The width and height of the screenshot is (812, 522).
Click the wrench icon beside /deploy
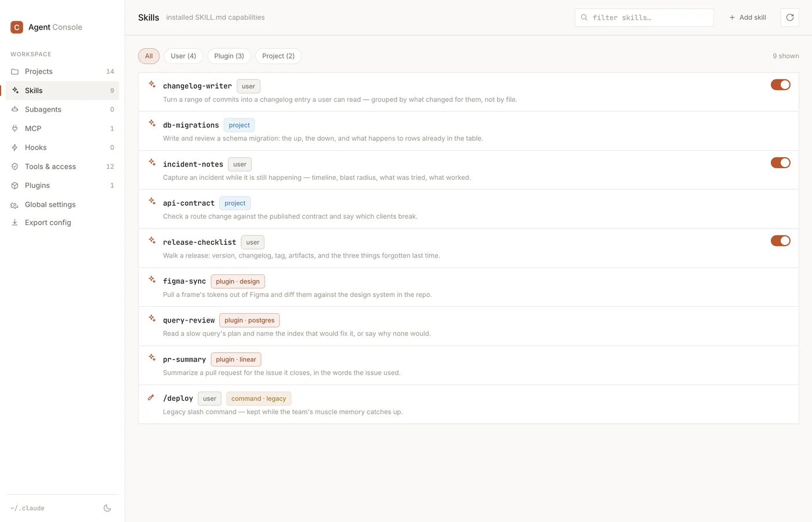[x=151, y=397]
